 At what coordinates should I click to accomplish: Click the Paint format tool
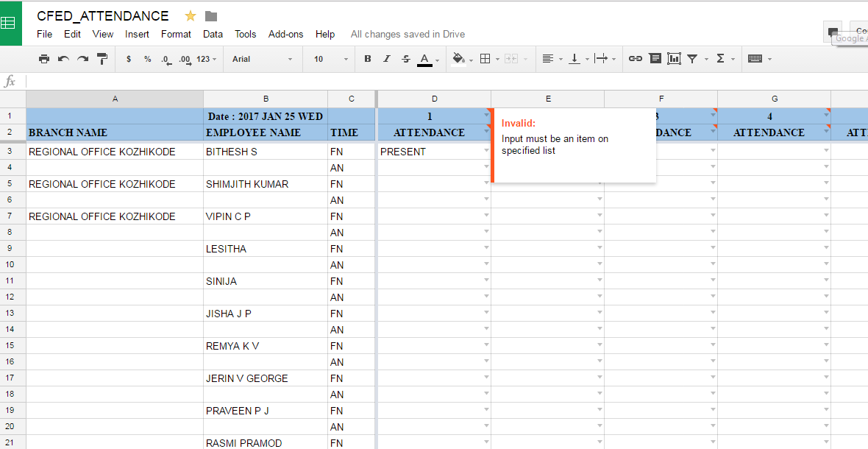101,59
